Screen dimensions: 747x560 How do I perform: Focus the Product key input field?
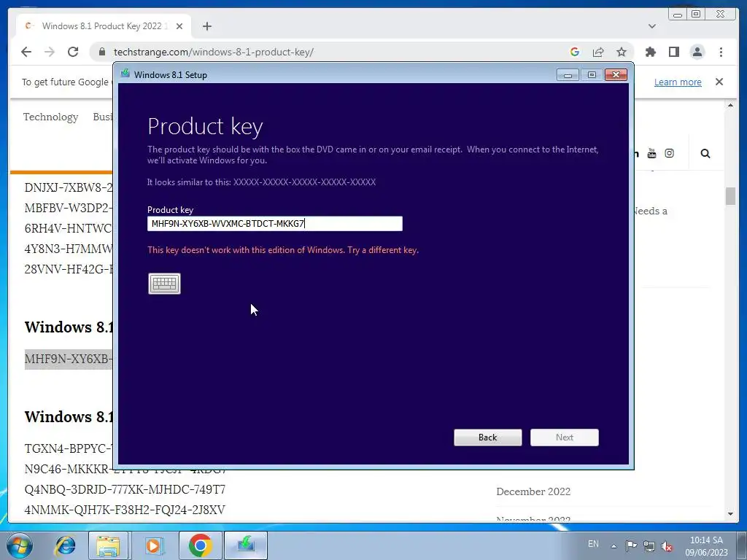[x=275, y=223]
